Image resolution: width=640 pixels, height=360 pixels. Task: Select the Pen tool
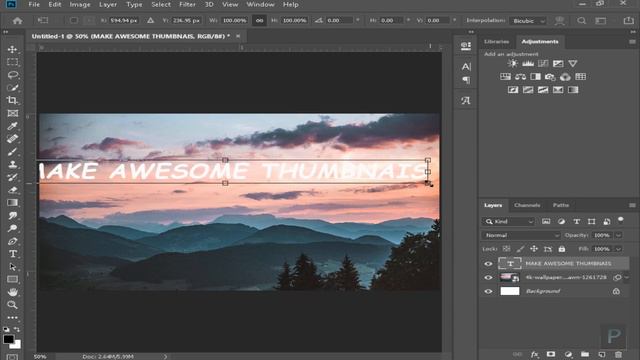pyautogui.click(x=12, y=241)
